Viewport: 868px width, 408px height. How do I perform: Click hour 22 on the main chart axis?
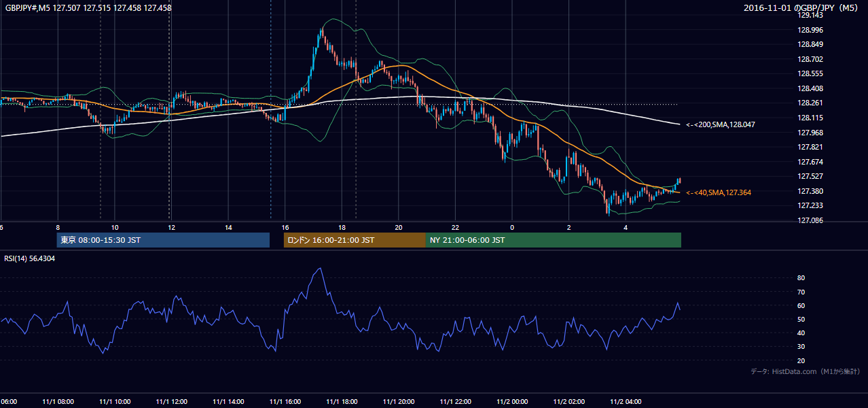click(x=455, y=227)
